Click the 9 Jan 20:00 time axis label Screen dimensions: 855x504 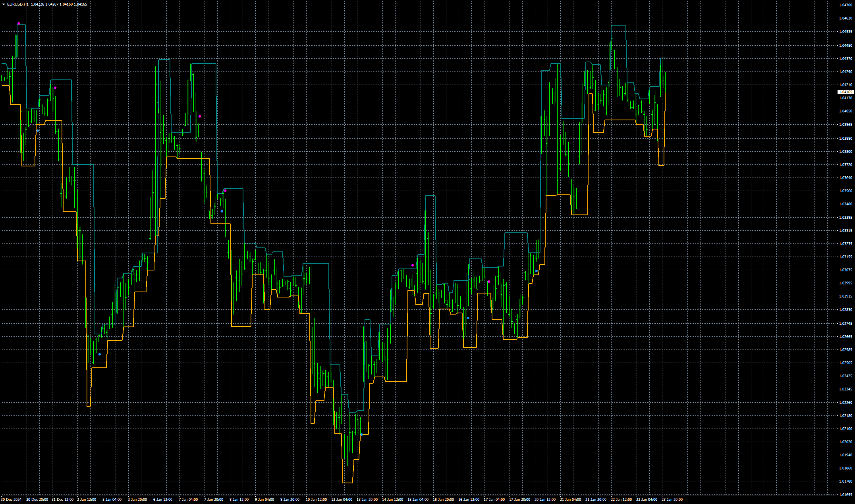pyautogui.click(x=290, y=500)
